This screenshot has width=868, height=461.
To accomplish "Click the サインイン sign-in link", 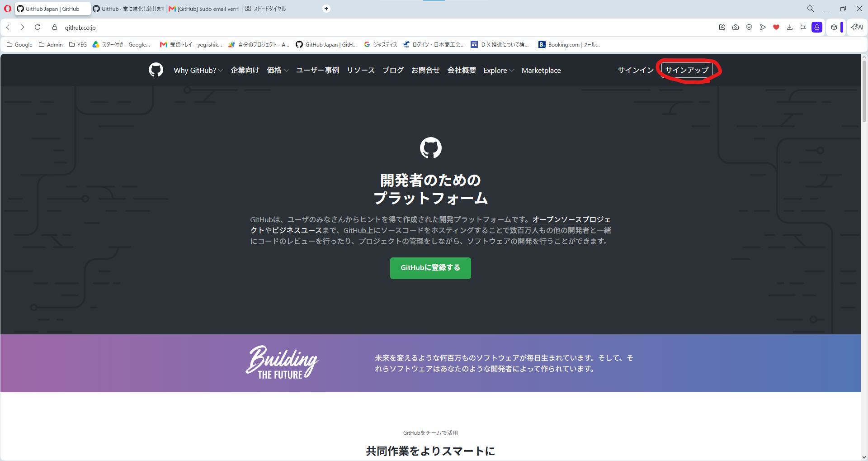I will [x=636, y=70].
